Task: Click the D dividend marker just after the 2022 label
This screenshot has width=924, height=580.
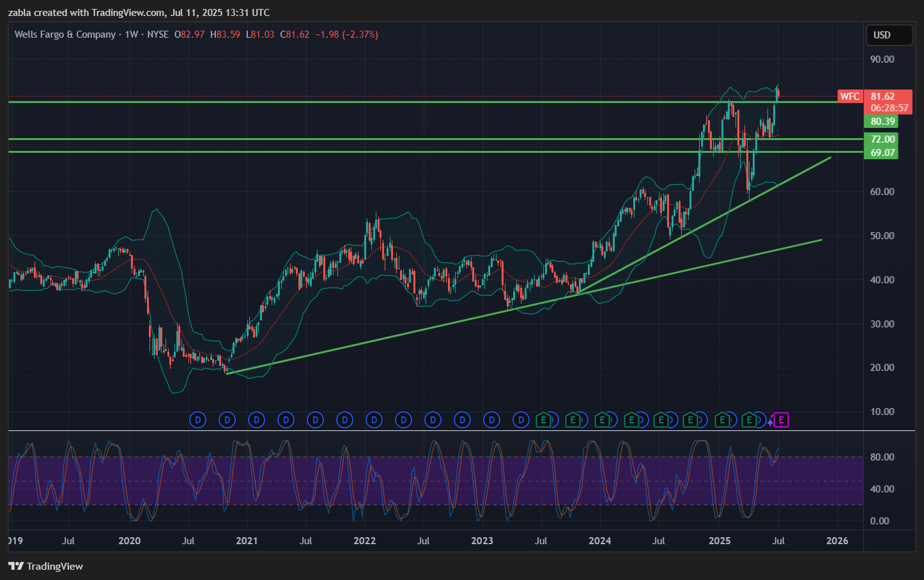Action: tap(374, 420)
